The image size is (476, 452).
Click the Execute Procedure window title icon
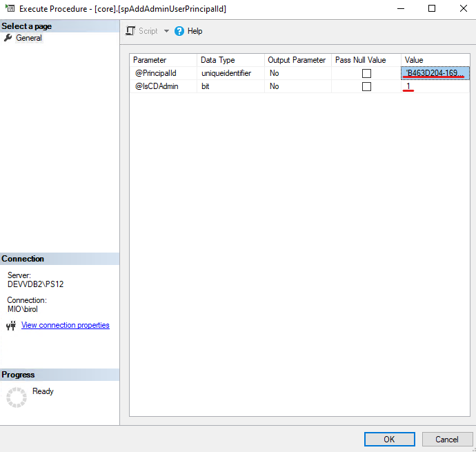(10, 8)
